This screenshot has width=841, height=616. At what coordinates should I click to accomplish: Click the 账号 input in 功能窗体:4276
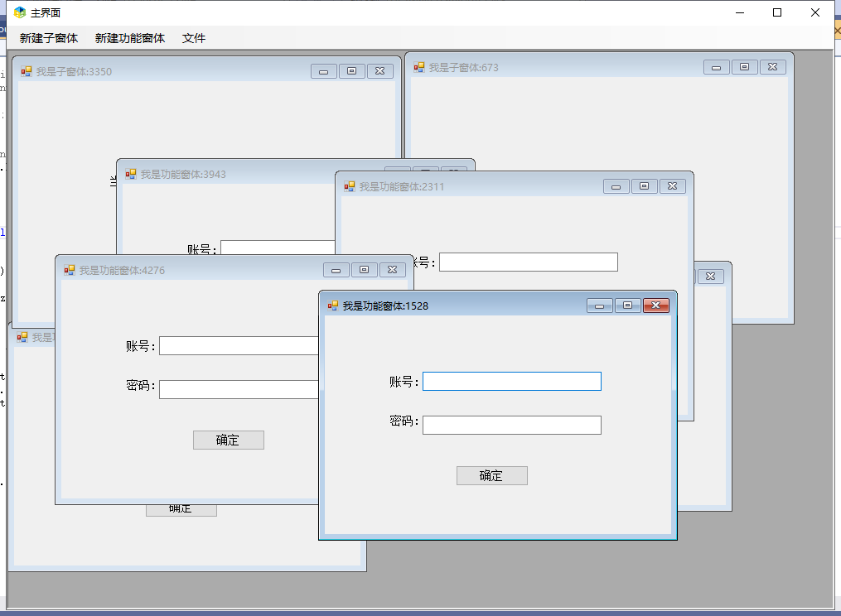(x=239, y=346)
